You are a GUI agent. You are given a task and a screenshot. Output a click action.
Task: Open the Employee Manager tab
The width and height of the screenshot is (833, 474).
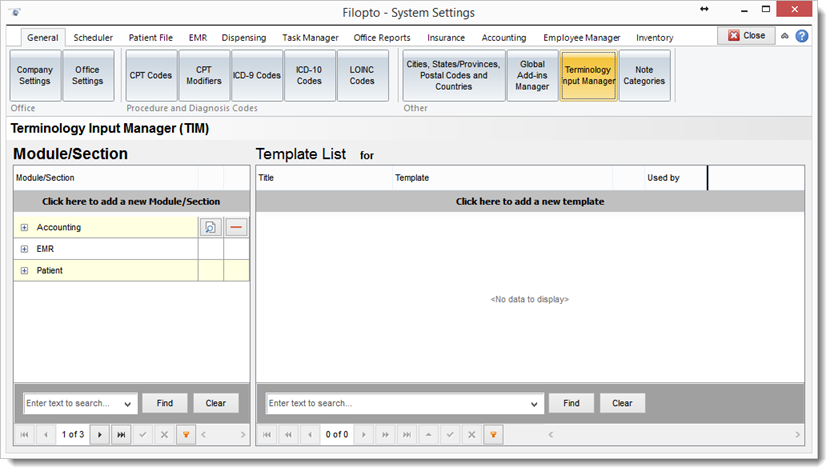582,38
